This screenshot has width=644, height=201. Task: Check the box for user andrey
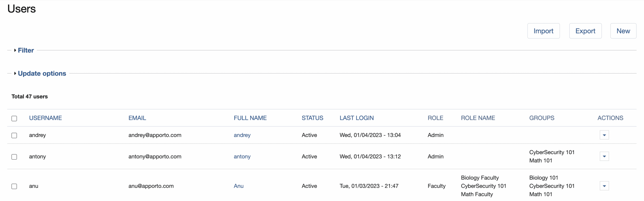(x=14, y=136)
